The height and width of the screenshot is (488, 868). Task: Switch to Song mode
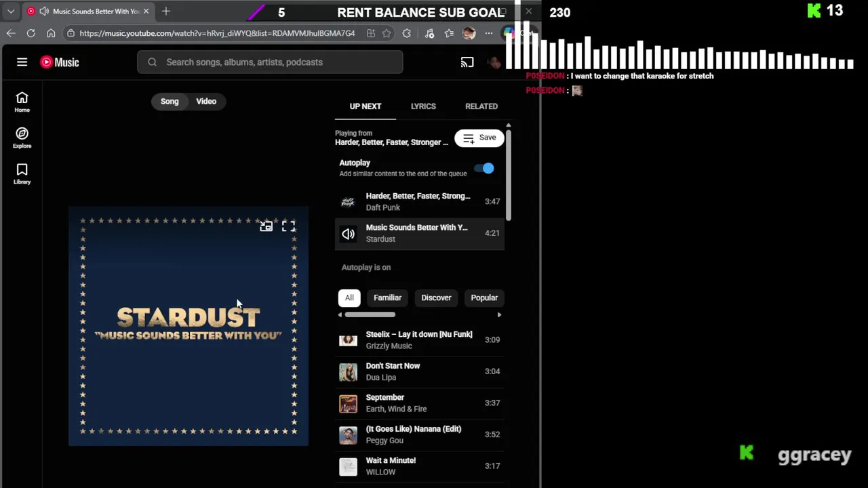click(170, 102)
